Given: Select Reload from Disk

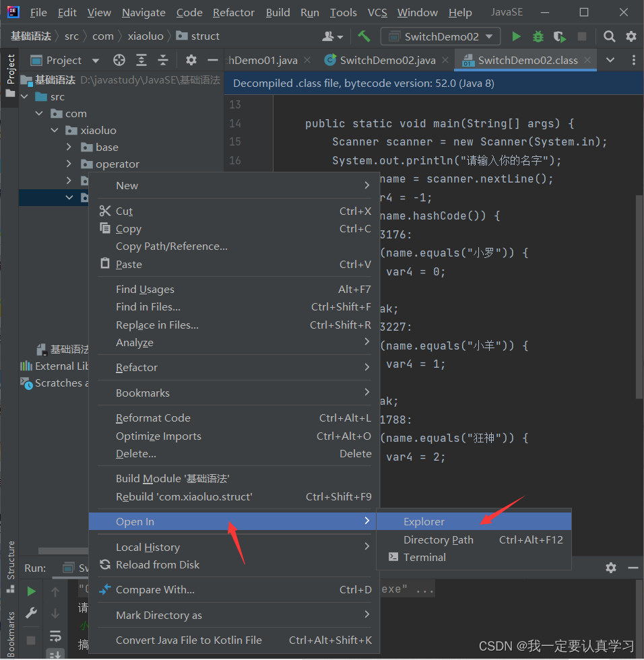Looking at the screenshot, I should 234,564.
